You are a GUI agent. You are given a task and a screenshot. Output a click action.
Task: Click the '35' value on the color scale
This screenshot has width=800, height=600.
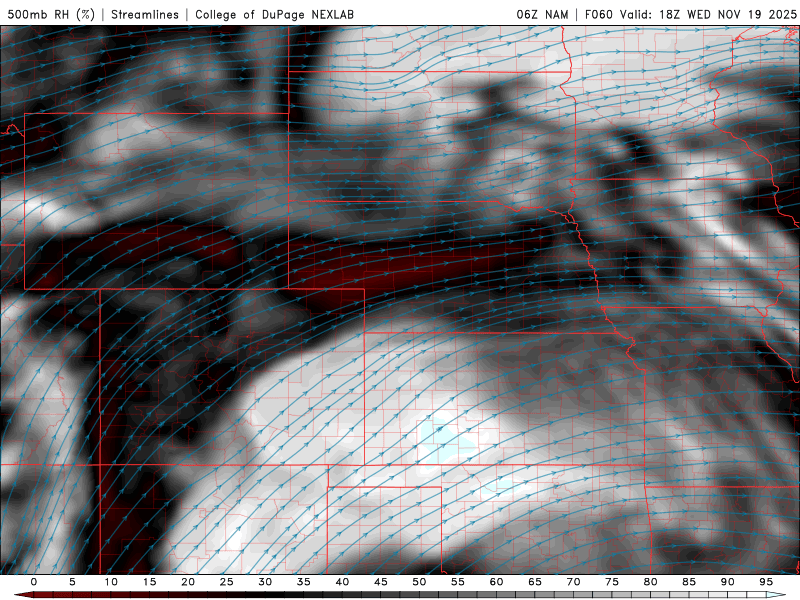[304, 582]
